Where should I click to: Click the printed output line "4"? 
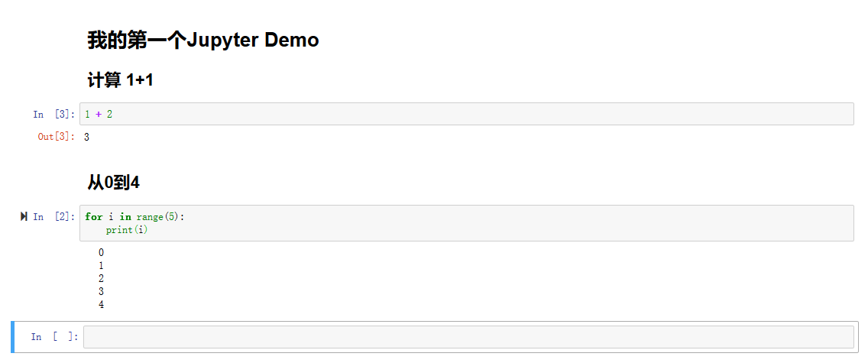pyautogui.click(x=102, y=304)
